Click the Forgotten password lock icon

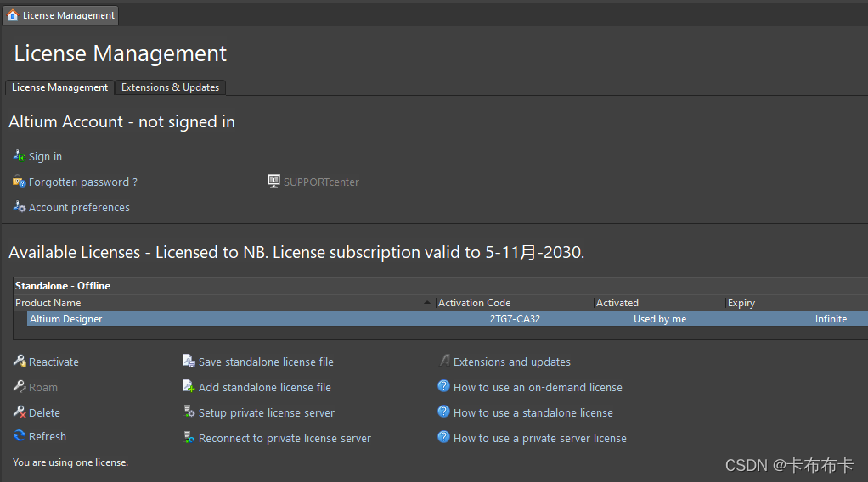20,182
